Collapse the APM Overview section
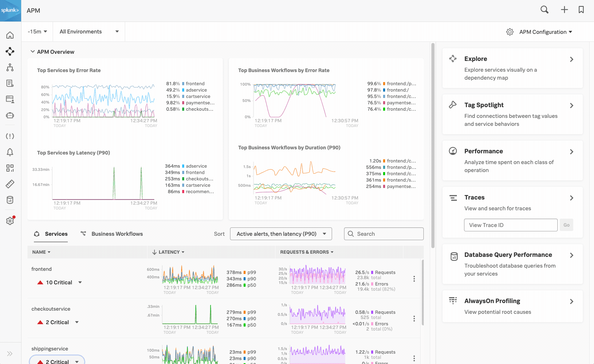 click(32, 51)
